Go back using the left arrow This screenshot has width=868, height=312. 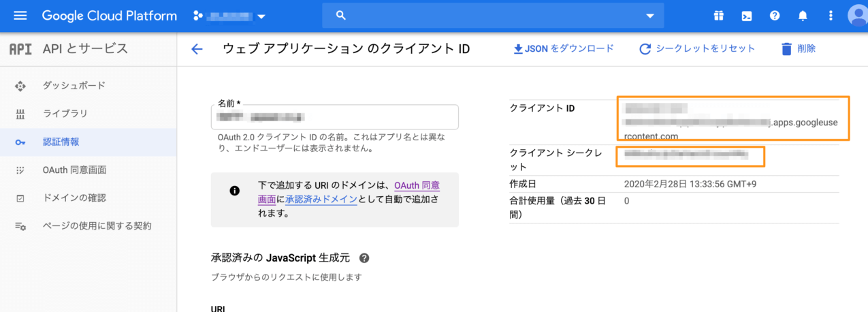(197, 49)
